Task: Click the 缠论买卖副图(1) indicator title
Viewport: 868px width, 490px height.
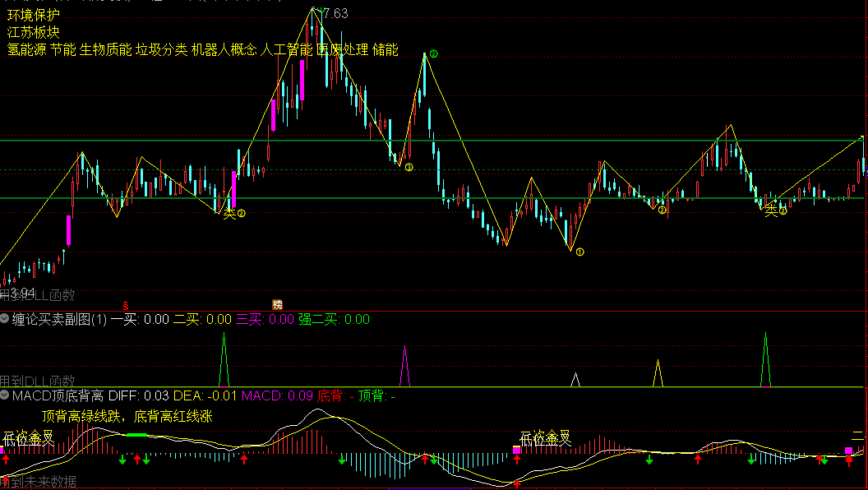Action: coord(59,319)
